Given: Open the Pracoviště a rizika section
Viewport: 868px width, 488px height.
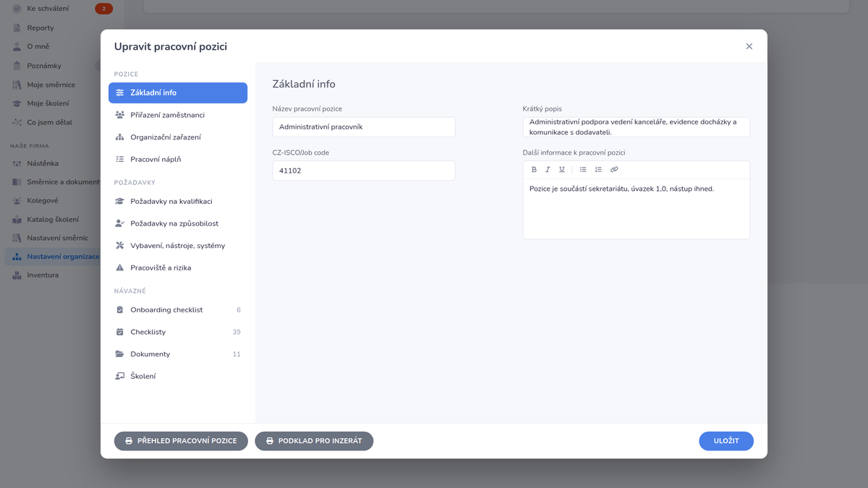Looking at the screenshot, I should [x=178, y=267].
